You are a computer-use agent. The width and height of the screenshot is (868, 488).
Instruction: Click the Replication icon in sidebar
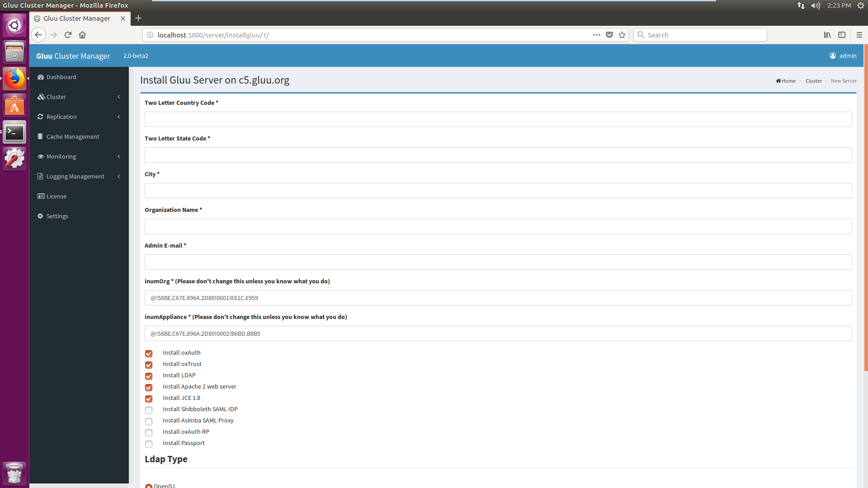click(x=41, y=116)
